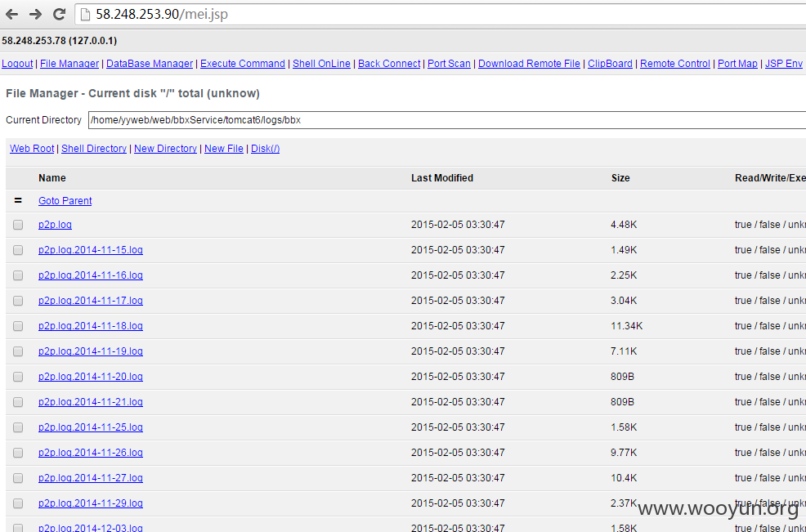Click the 58.248.253.78 (127.0.0.1) host text
This screenshot has height=532, width=806.
[x=59, y=41]
